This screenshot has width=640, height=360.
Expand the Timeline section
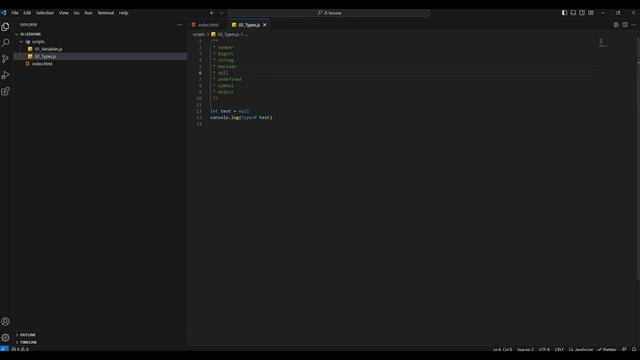pyautogui.click(x=28, y=342)
